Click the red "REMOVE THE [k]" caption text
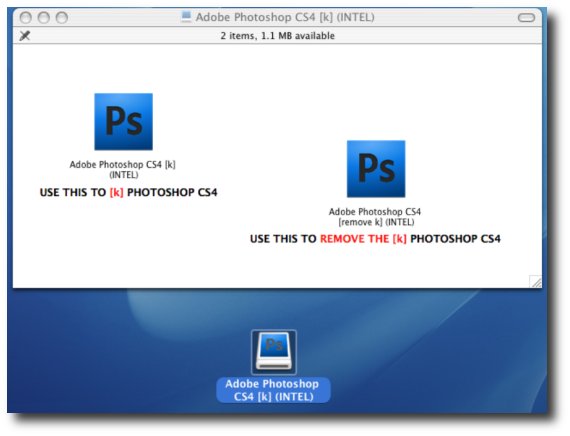 [363, 239]
